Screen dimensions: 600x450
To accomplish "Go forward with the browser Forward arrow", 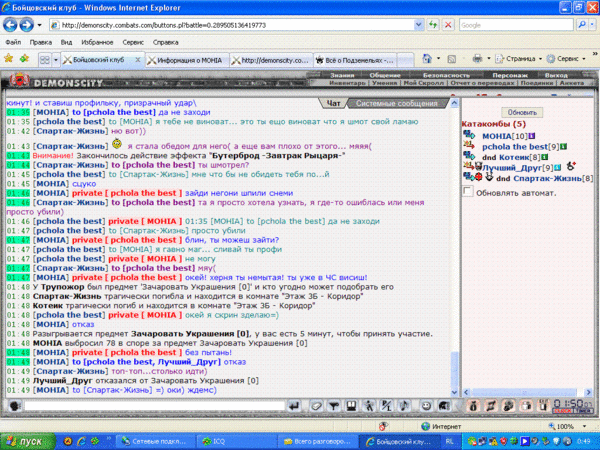I will (26, 25).
